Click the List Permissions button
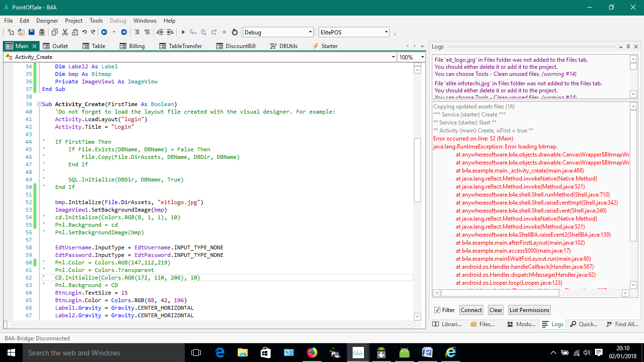This screenshot has height=362, width=644. pos(529,310)
